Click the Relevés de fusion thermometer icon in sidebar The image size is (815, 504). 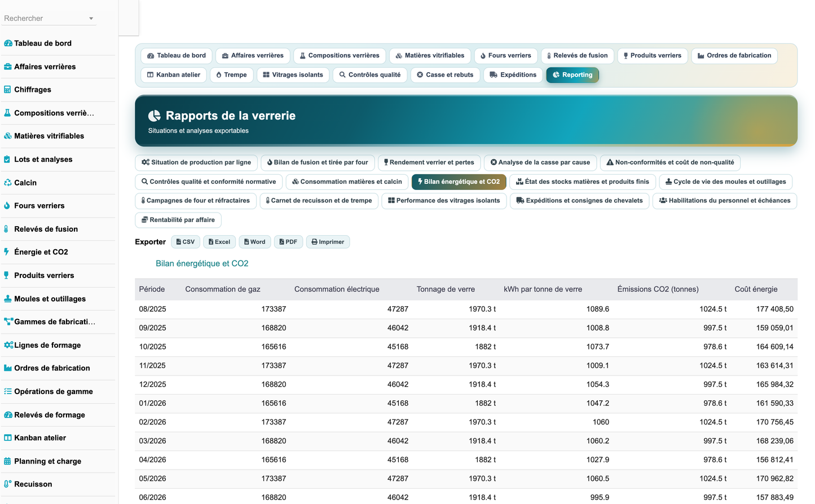click(x=6, y=229)
